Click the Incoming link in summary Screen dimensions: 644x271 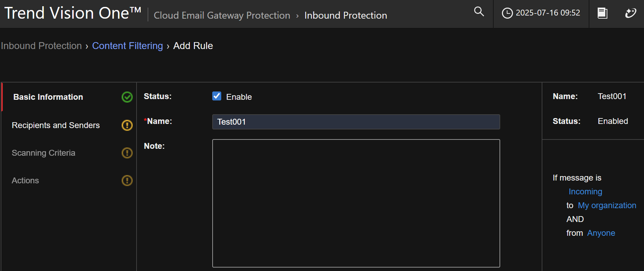click(x=585, y=192)
